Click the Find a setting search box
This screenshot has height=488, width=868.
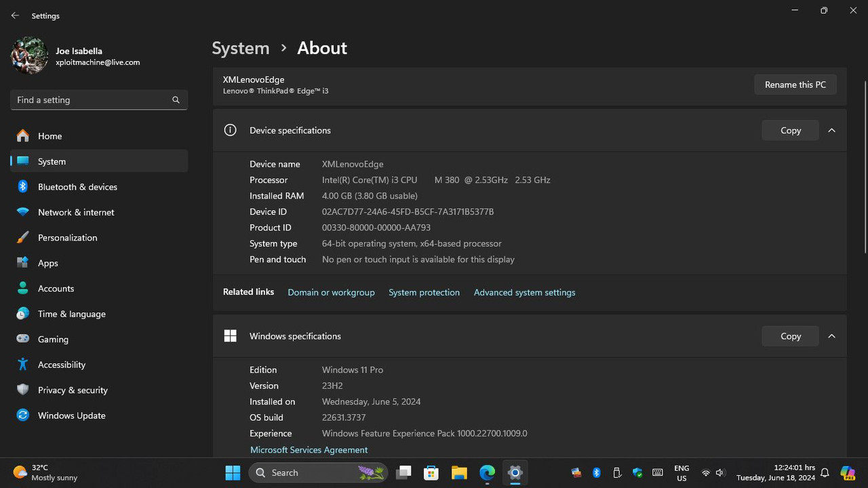click(x=98, y=100)
